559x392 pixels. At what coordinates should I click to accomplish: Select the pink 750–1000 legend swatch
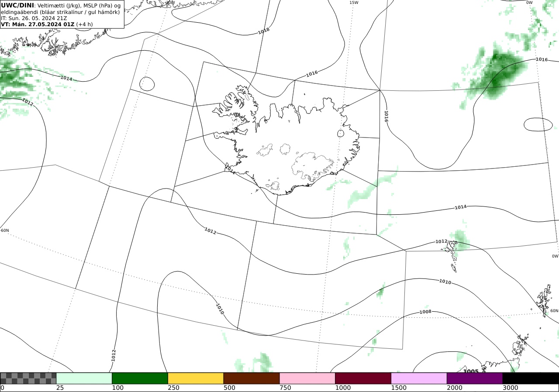click(x=307, y=378)
